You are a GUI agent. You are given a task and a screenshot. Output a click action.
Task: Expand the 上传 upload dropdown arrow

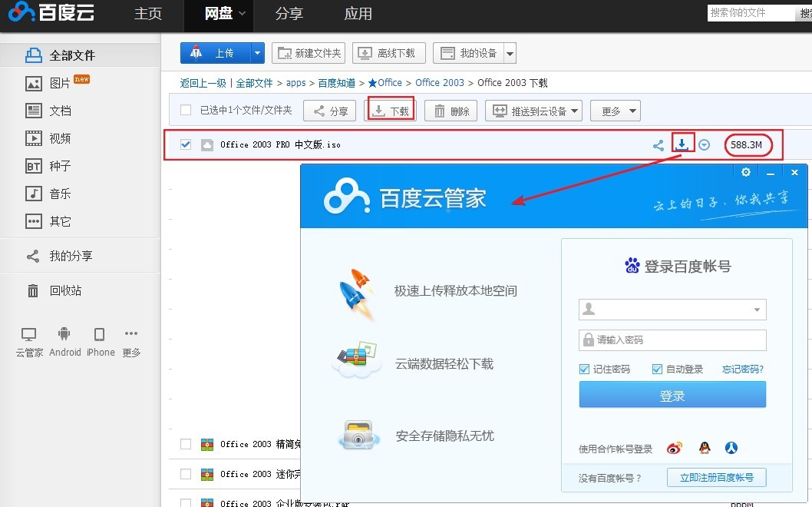(257, 53)
